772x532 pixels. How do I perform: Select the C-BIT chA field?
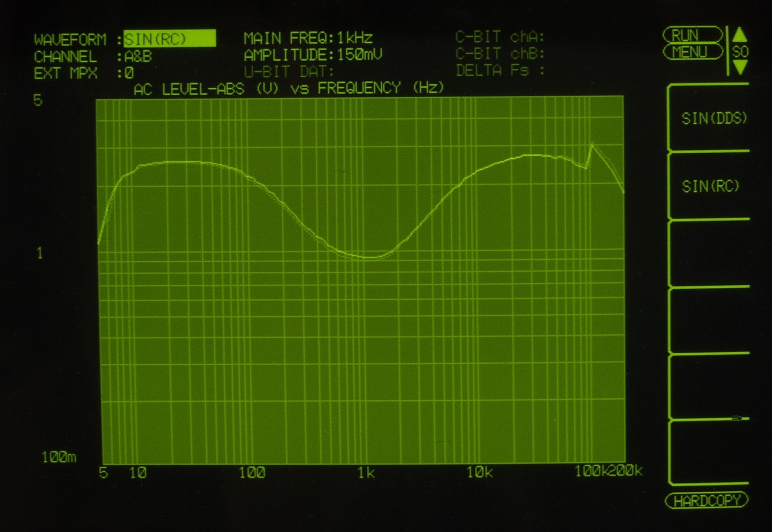click(500, 37)
